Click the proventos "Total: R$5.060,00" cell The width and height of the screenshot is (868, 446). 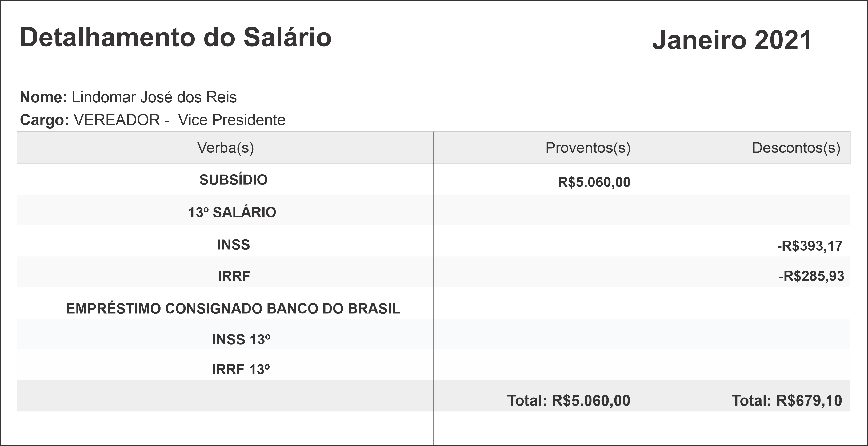click(569, 400)
